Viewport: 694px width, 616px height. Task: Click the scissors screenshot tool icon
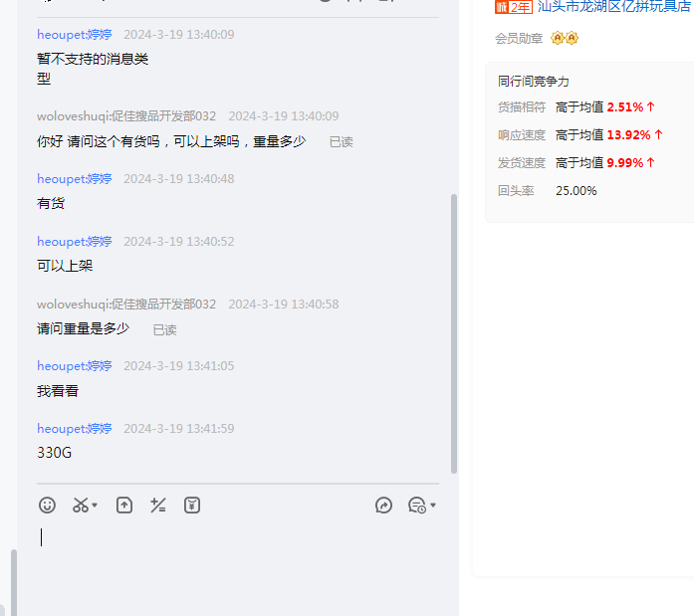[x=81, y=506]
